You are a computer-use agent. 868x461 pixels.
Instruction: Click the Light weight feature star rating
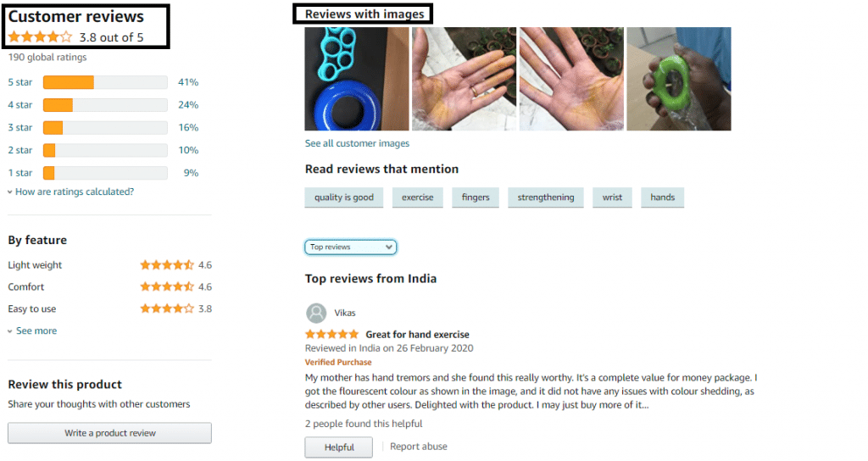tap(167, 265)
